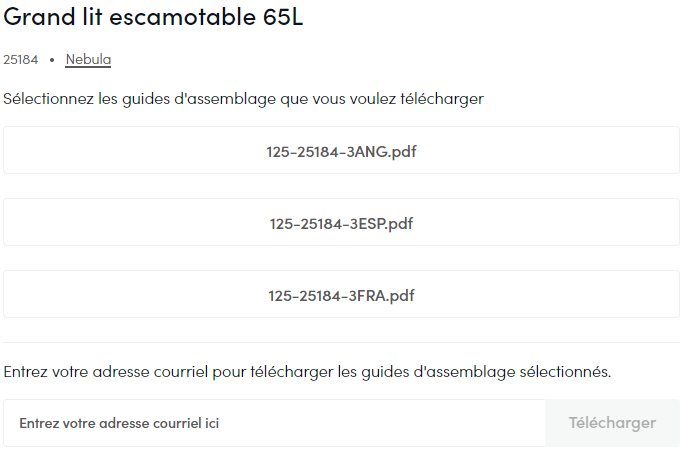The height and width of the screenshot is (462, 694).
Task: Toggle the first PDF guide in the list
Action: click(341, 151)
